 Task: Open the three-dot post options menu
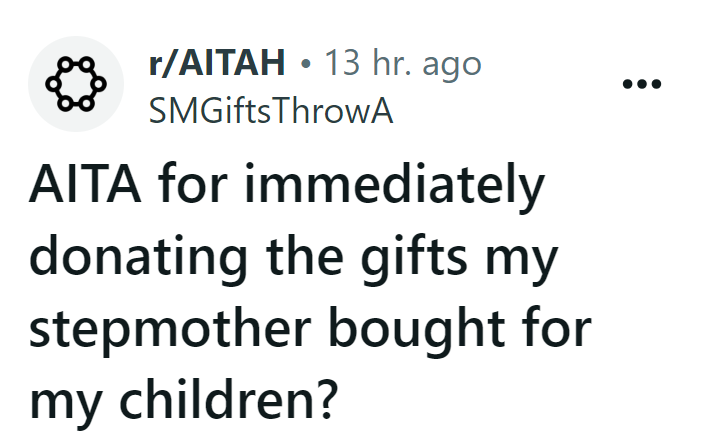pos(642,84)
